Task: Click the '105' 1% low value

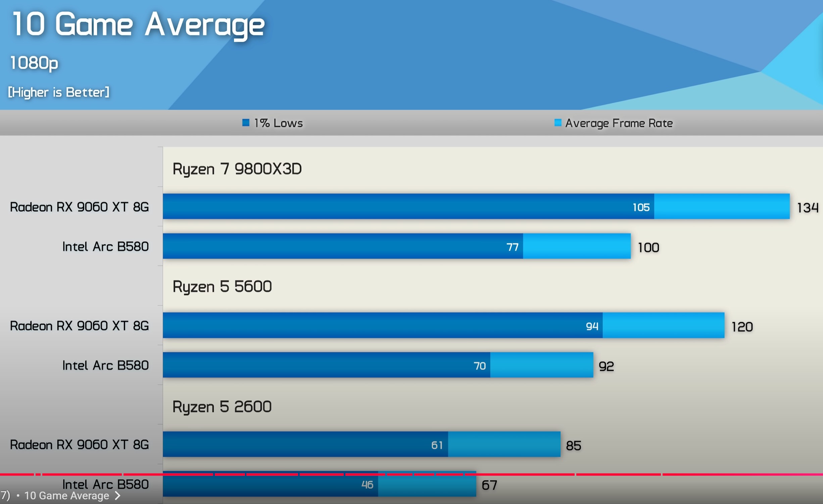Action: 641,207
